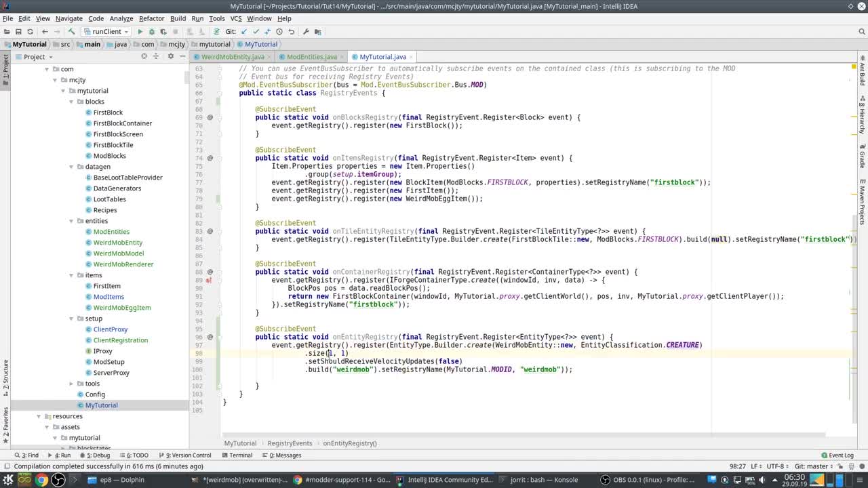This screenshot has width=868, height=488.
Task: Click collapse all icon in Project panel
Action: [157, 56]
